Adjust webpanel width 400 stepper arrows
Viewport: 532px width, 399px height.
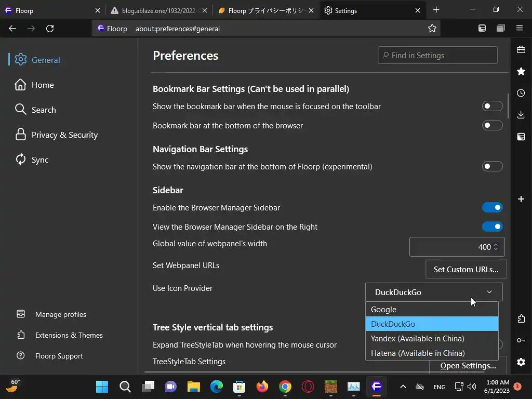click(496, 247)
